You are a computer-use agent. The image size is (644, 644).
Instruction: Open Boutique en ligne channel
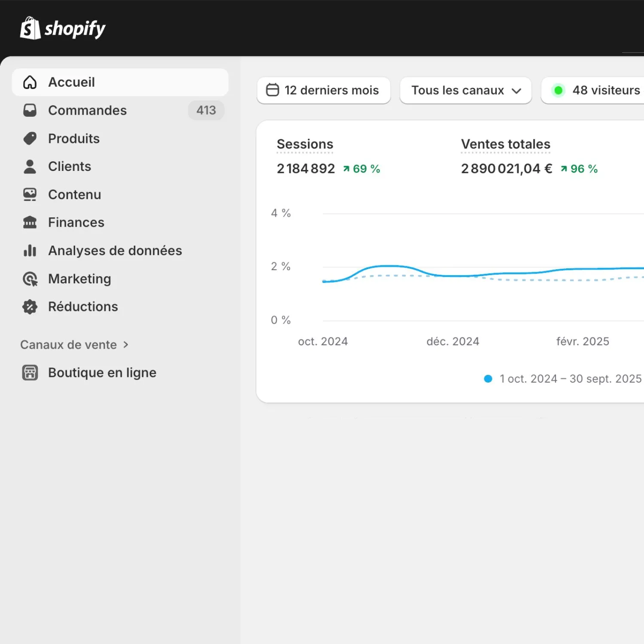[120, 373]
